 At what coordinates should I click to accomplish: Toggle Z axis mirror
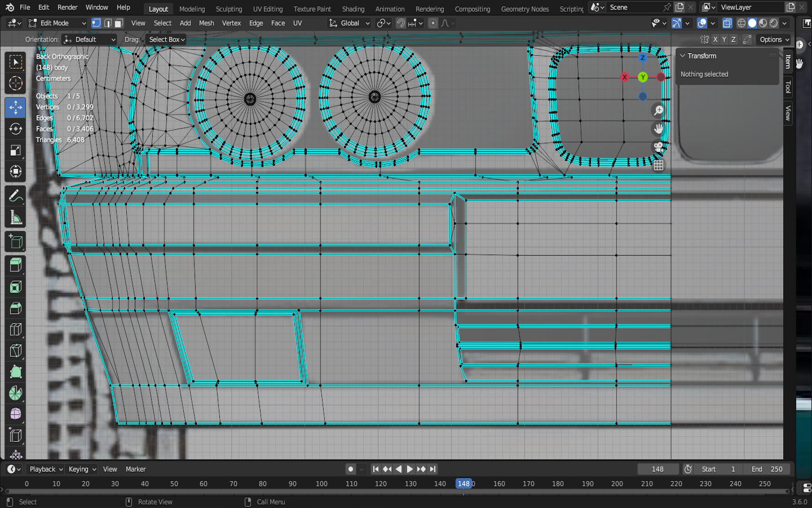click(733, 40)
